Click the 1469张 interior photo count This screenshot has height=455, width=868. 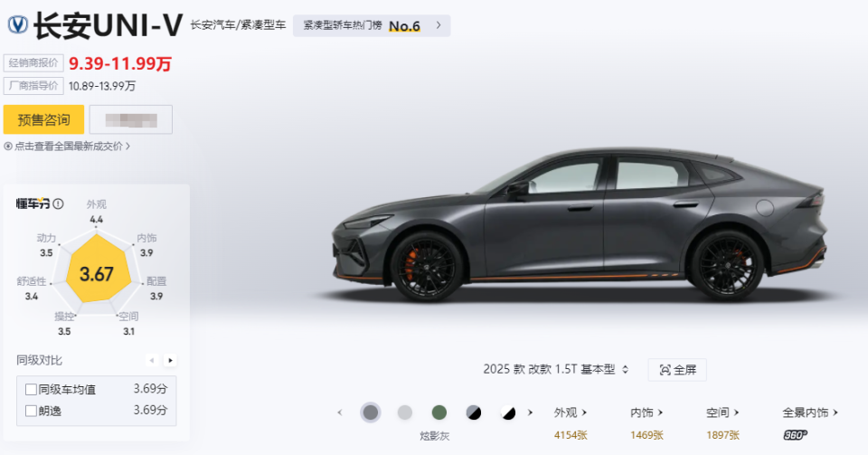tap(646, 435)
